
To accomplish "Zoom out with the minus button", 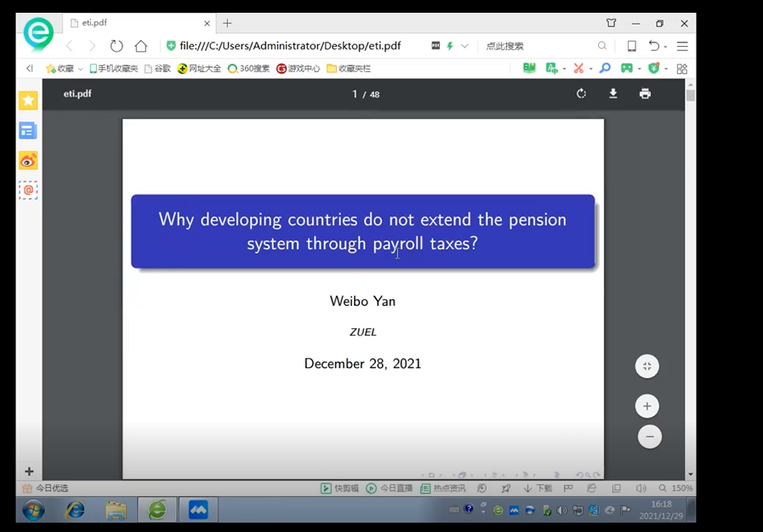I will [x=649, y=437].
